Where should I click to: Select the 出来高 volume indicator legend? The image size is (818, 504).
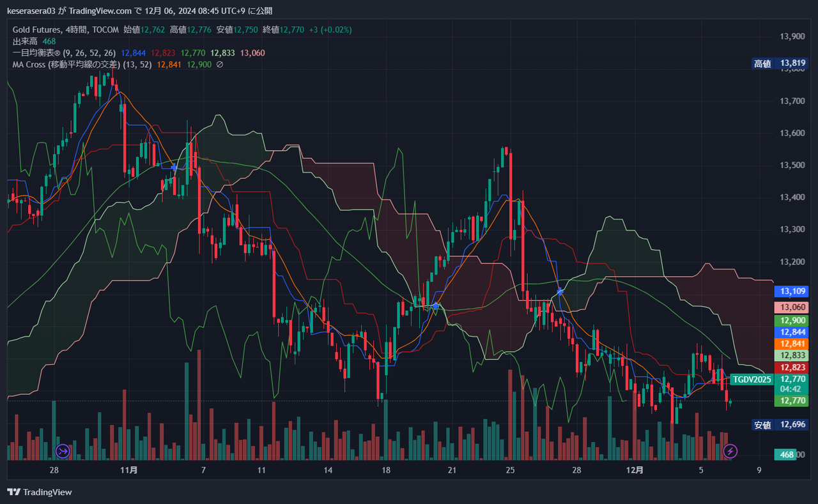(34, 41)
